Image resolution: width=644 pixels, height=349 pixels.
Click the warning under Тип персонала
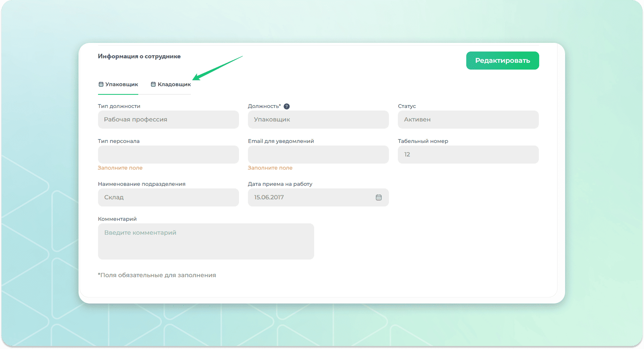coord(120,168)
